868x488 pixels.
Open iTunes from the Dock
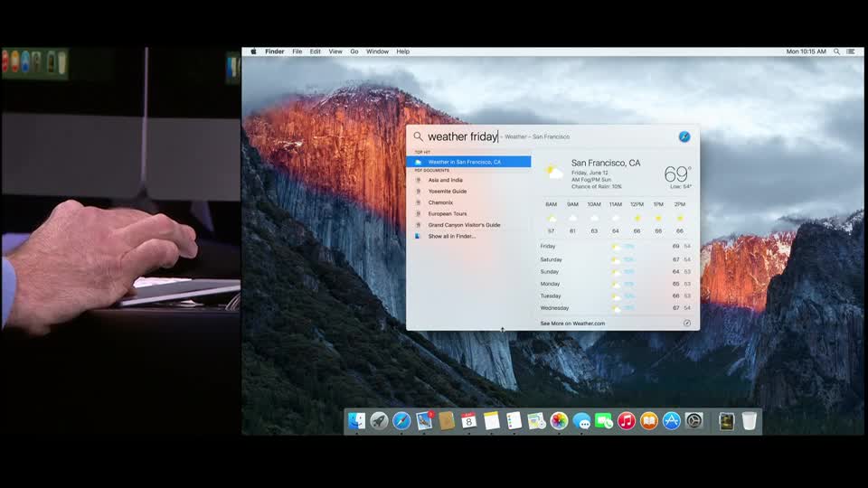627,421
